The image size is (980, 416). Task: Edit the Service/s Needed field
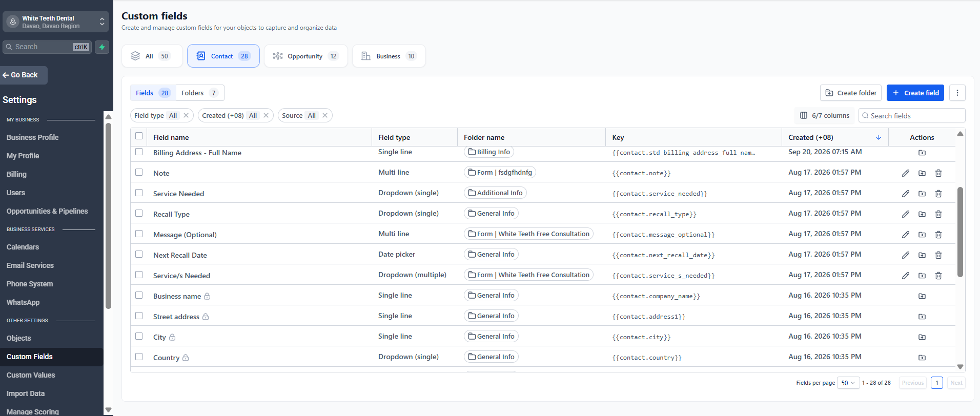tap(906, 276)
